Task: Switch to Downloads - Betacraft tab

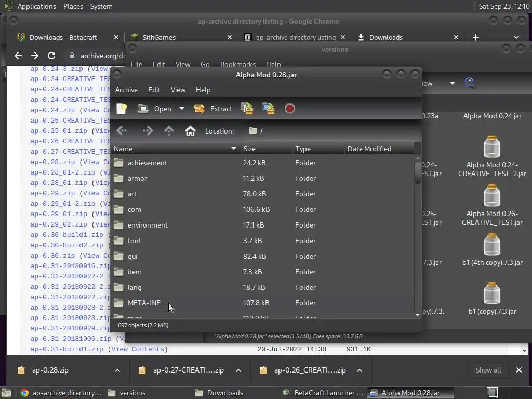Action: [63, 37]
